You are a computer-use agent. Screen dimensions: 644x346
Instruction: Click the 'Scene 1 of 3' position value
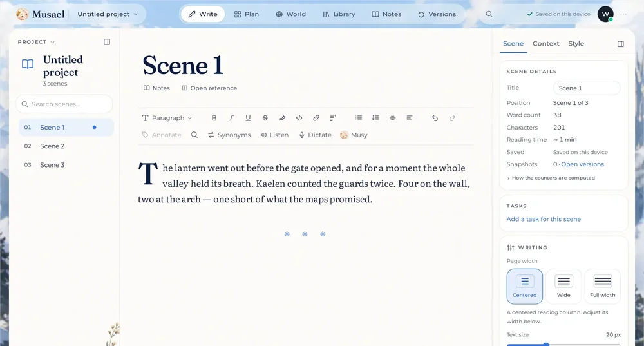click(571, 102)
